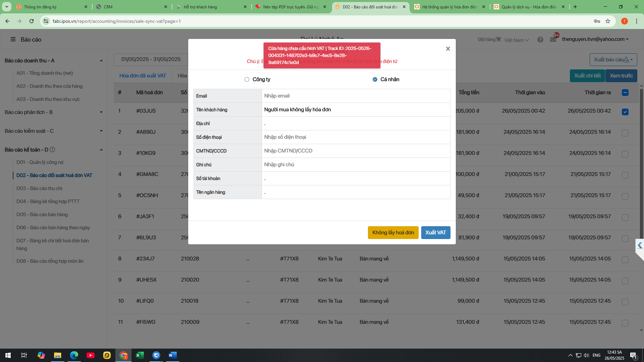The image size is (644, 362).
Task: Click the Xuất VAT button
Action: [435, 233]
